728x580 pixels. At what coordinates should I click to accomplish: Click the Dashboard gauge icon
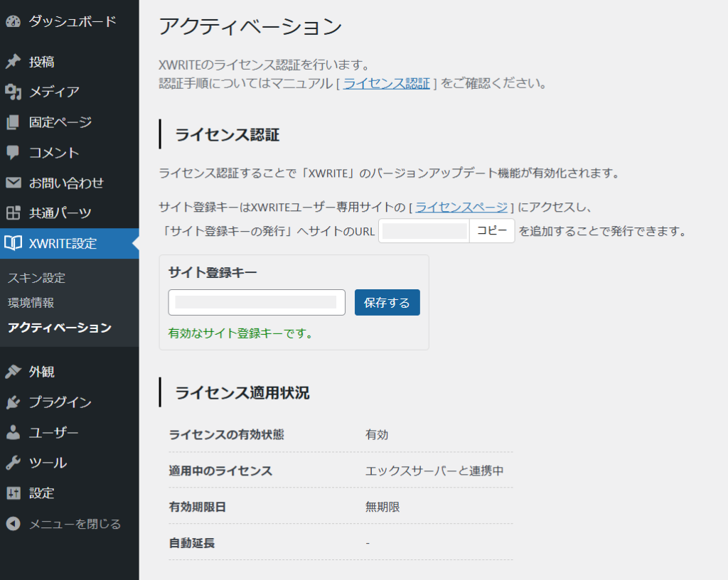(x=13, y=21)
